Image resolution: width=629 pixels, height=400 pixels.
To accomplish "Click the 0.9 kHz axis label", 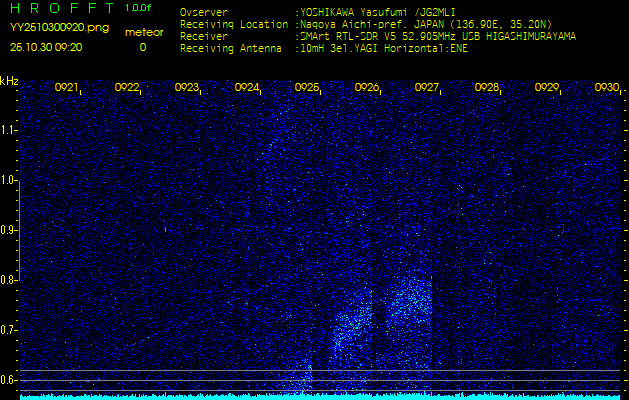I will tap(8, 230).
